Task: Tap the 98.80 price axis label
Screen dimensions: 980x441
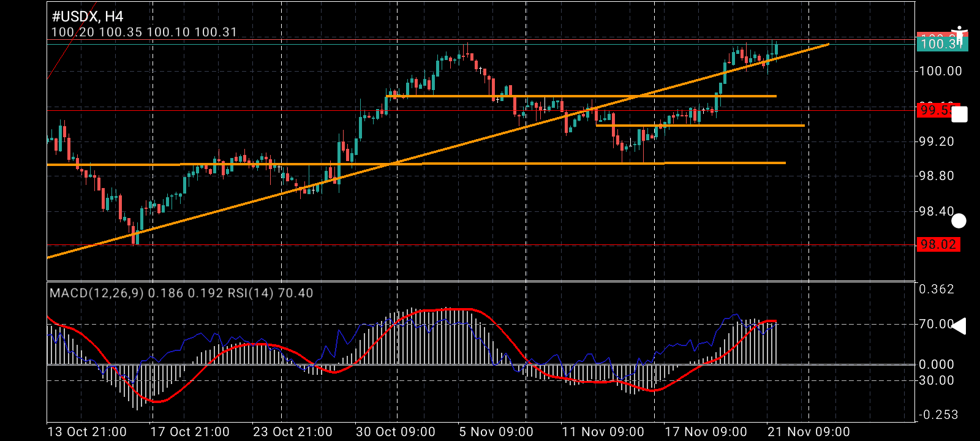Action: click(937, 176)
